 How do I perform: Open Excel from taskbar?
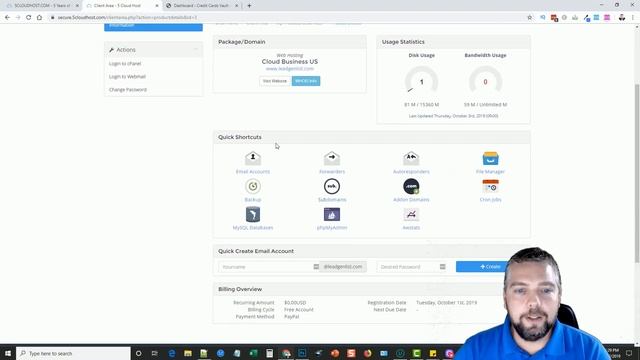(x=253, y=353)
